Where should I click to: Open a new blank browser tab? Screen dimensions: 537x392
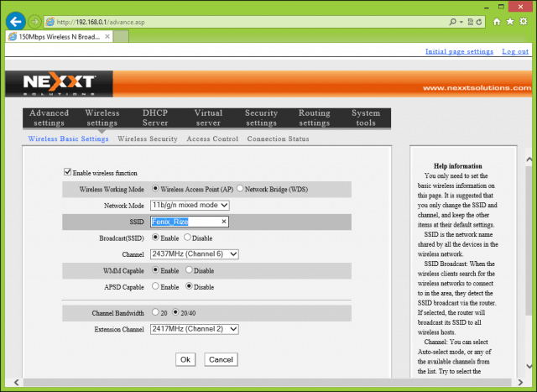tap(121, 36)
